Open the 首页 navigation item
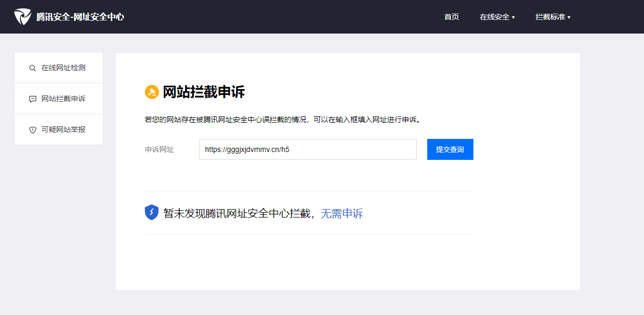Image resolution: width=644 pixels, height=315 pixels. (451, 17)
